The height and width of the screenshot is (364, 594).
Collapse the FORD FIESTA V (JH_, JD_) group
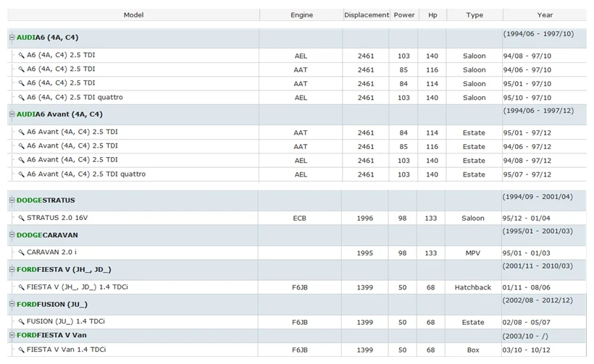pos(12,269)
